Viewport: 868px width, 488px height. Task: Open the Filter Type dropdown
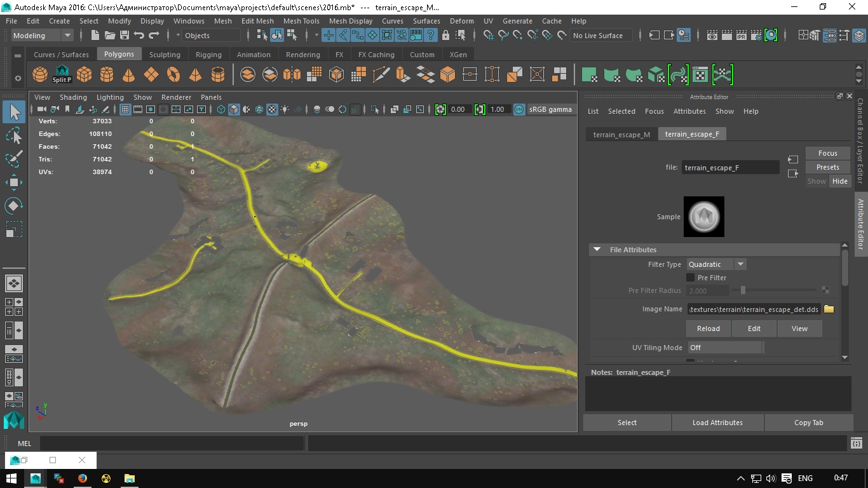715,264
